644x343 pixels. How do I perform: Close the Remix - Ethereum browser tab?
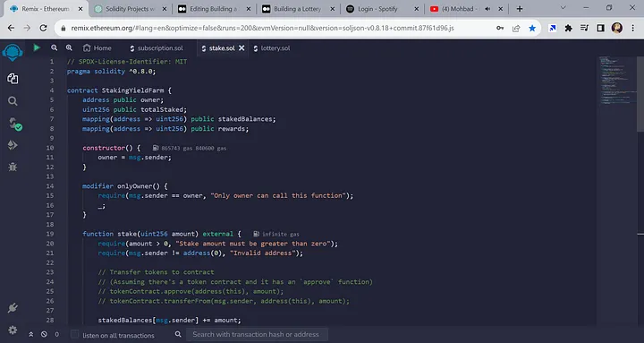[x=80, y=9]
